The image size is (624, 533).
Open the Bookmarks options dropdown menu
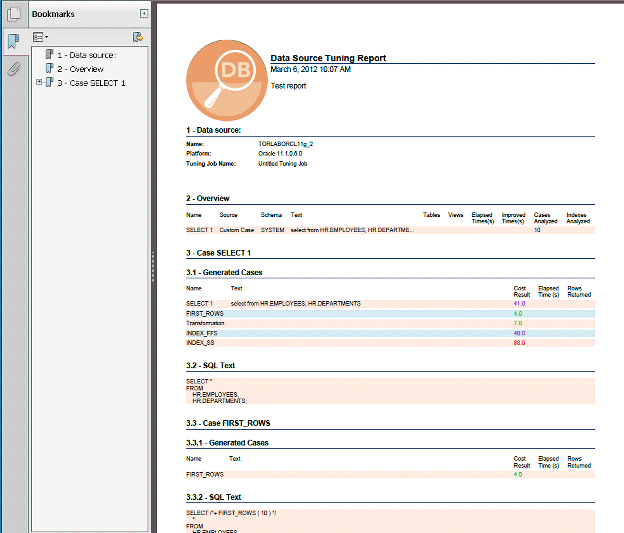41,37
